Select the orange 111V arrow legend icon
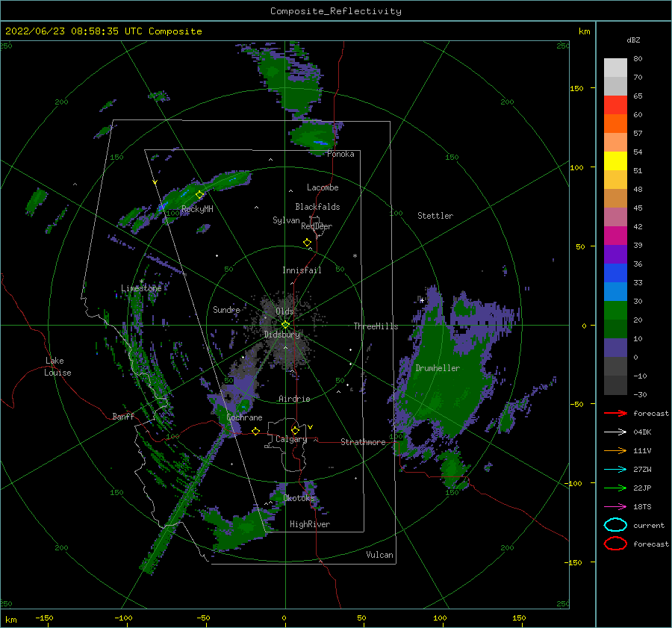 (615, 450)
